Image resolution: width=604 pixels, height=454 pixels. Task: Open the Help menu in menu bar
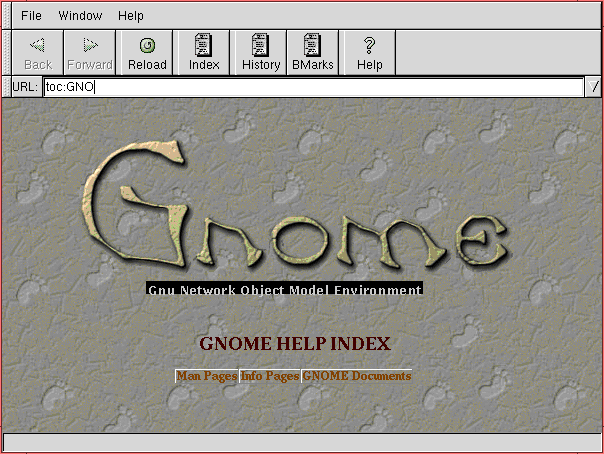coord(131,16)
